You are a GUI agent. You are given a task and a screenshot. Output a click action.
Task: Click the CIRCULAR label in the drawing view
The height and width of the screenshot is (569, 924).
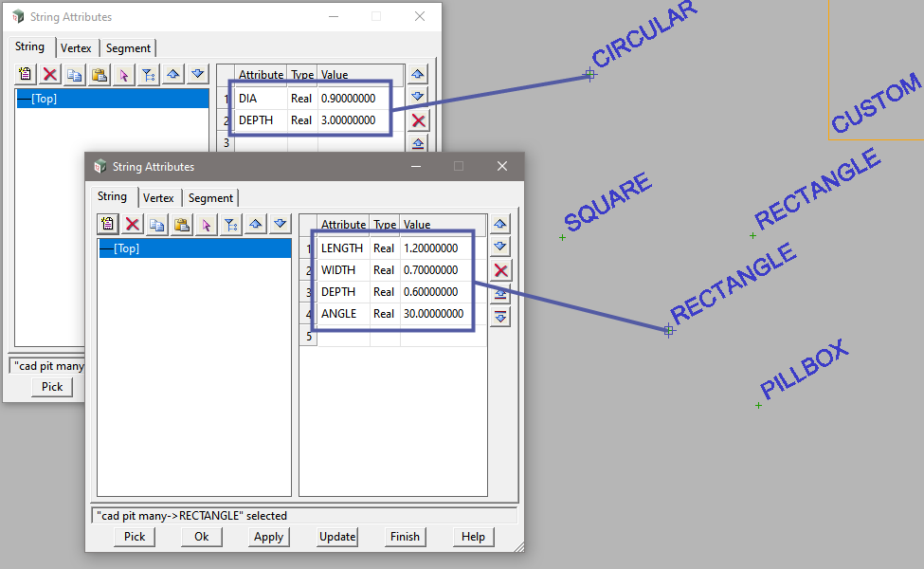coord(644,34)
